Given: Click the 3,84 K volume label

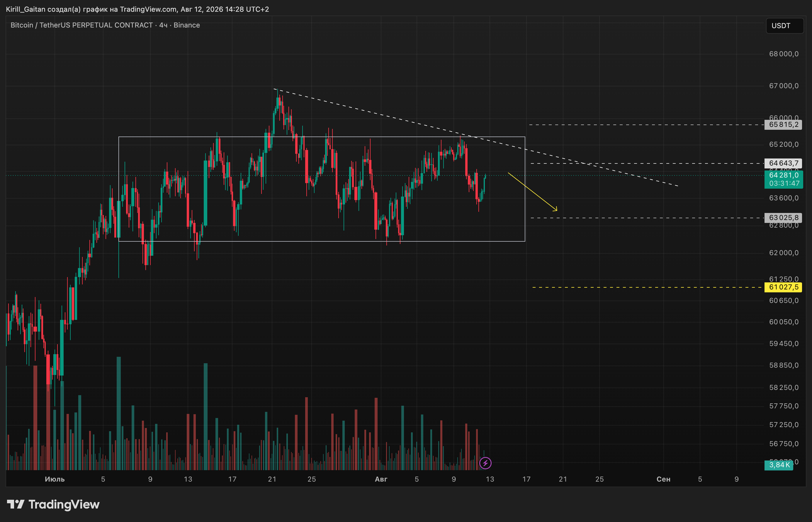Looking at the screenshot, I should coord(779,465).
